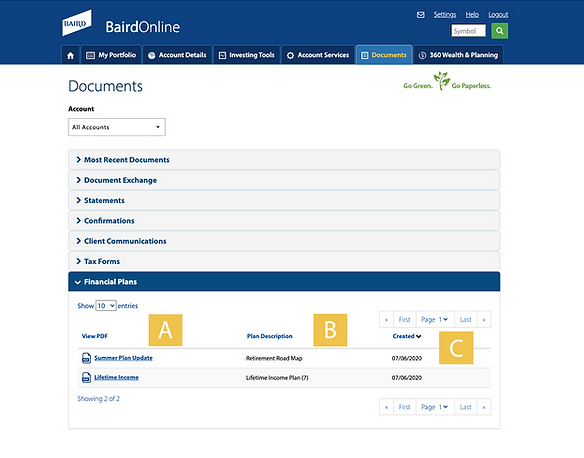This screenshot has width=584, height=458.
Task: Open PDF icon for Summer Plan Update
Action: tap(86, 358)
